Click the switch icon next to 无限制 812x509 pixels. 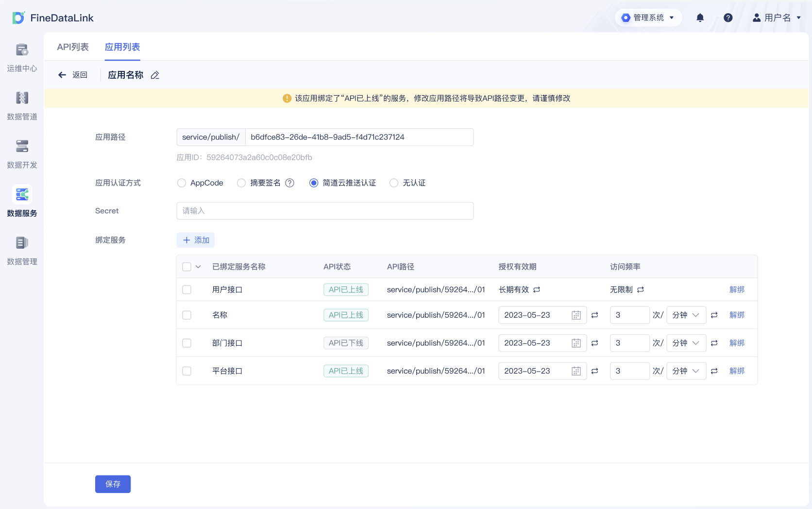(641, 290)
